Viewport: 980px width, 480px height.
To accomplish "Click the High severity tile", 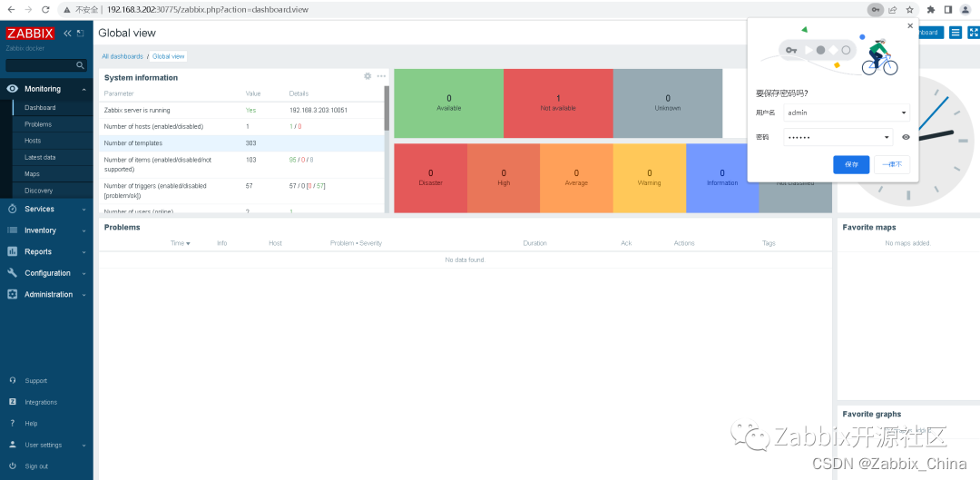I will pyautogui.click(x=504, y=178).
